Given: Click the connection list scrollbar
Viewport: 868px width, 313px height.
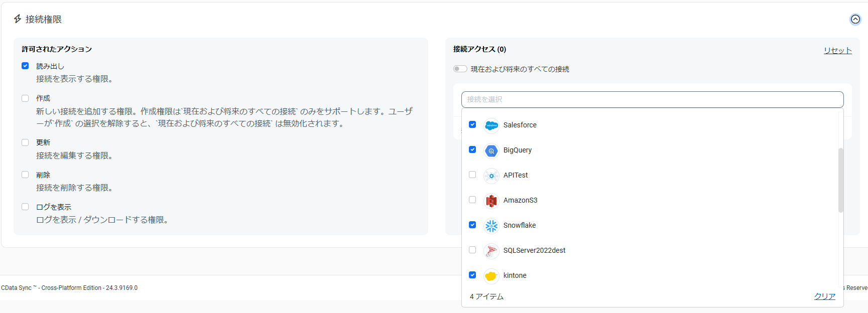Looking at the screenshot, I should tap(840, 180).
